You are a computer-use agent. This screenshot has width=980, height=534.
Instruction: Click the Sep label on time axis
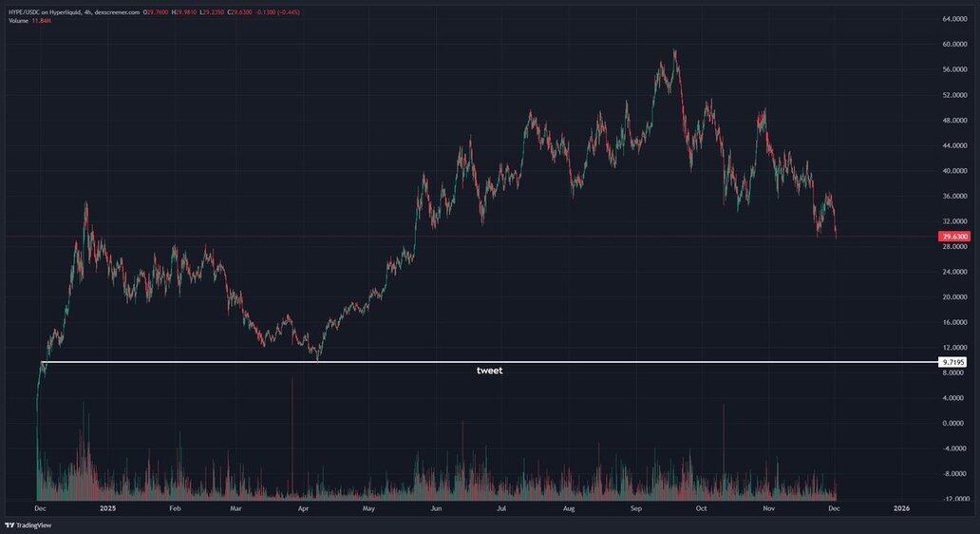(635, 508)
